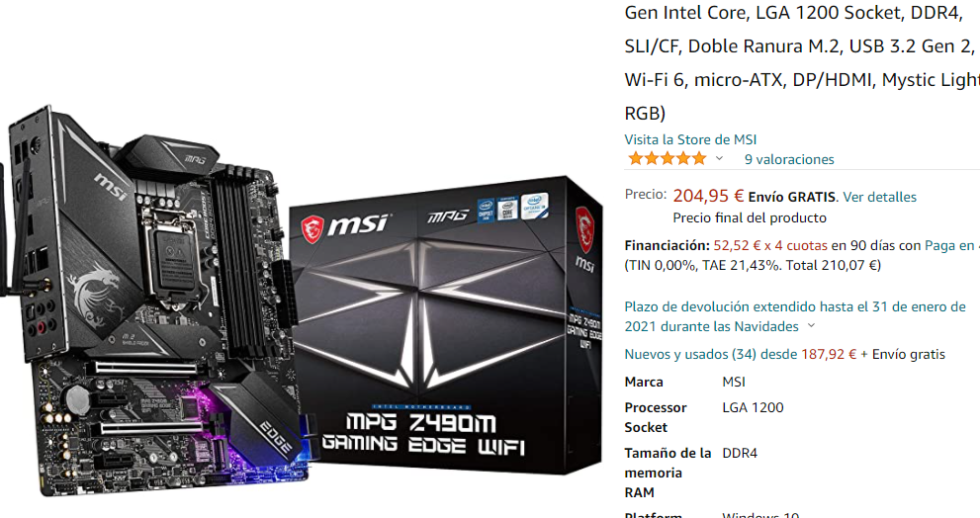Open the extended return period until 31 de enero link

point(795,316)
